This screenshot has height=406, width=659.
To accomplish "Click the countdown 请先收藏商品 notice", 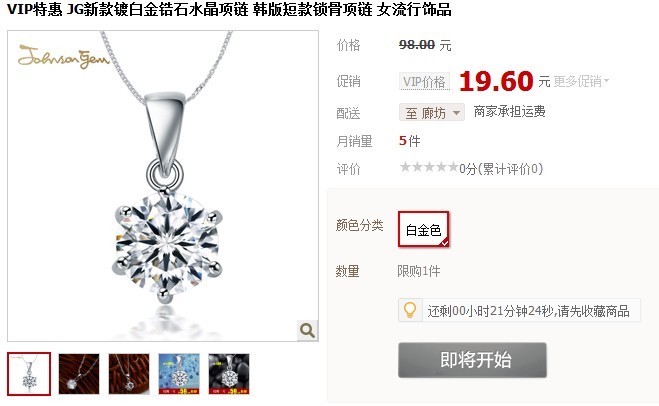I will point(528,311).
